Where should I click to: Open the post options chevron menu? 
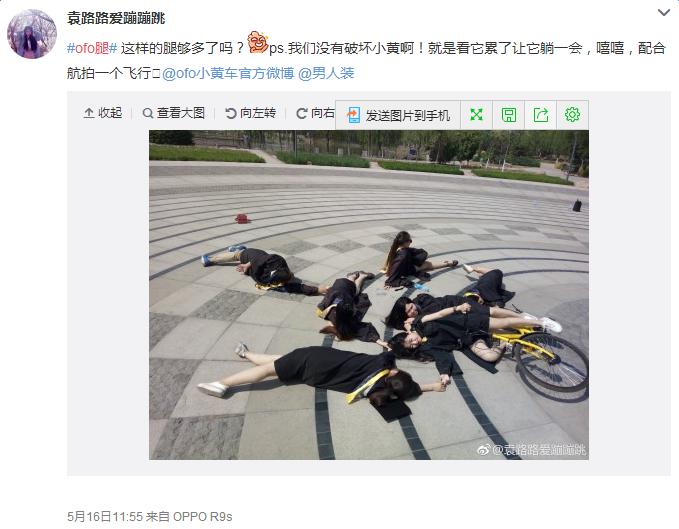tap(663, 13)
